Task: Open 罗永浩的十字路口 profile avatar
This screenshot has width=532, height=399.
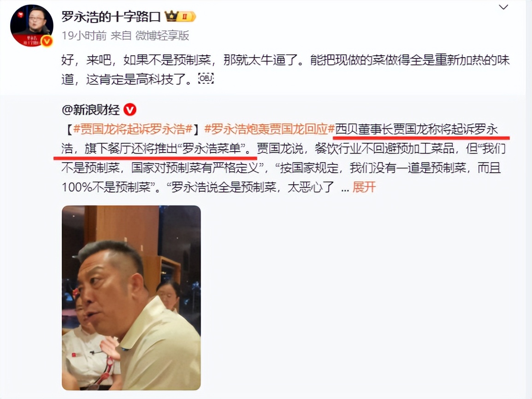Action: click(31, 25)
